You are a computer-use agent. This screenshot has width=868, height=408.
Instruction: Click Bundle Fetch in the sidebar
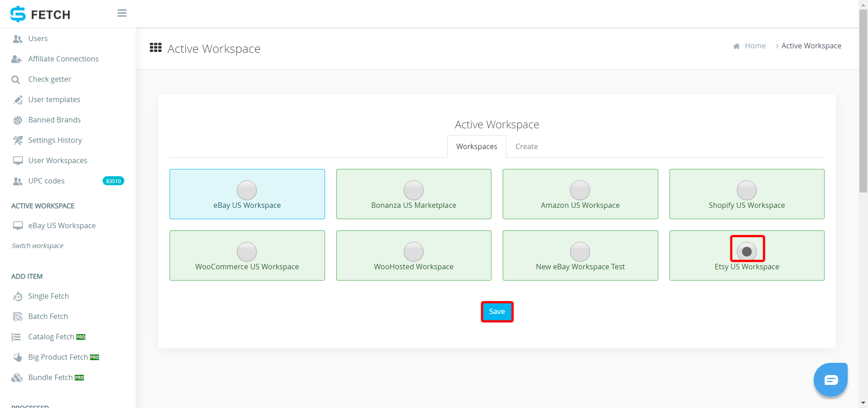point(50,377)
